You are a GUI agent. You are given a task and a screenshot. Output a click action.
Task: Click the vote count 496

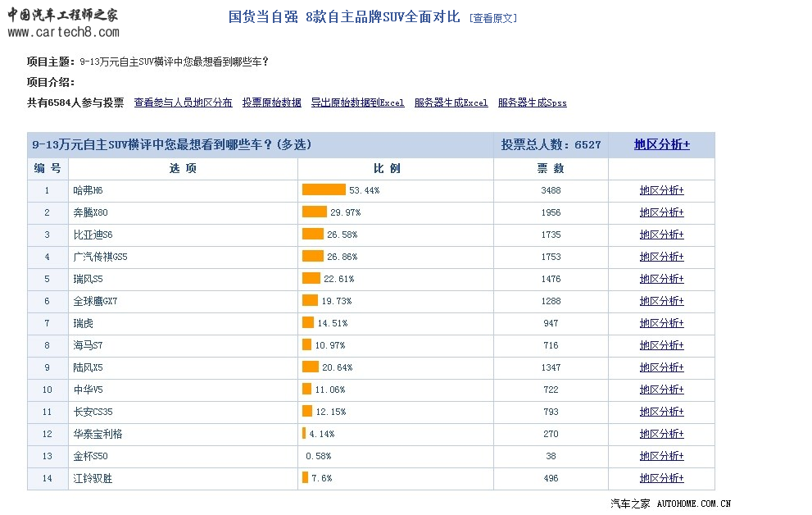pyautogui.click(x=551, y=478)
